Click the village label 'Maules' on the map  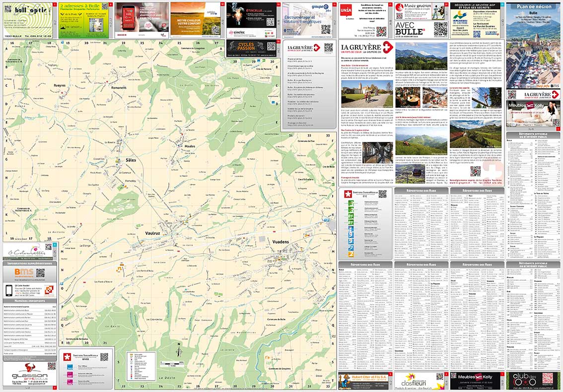click(190, 146)
